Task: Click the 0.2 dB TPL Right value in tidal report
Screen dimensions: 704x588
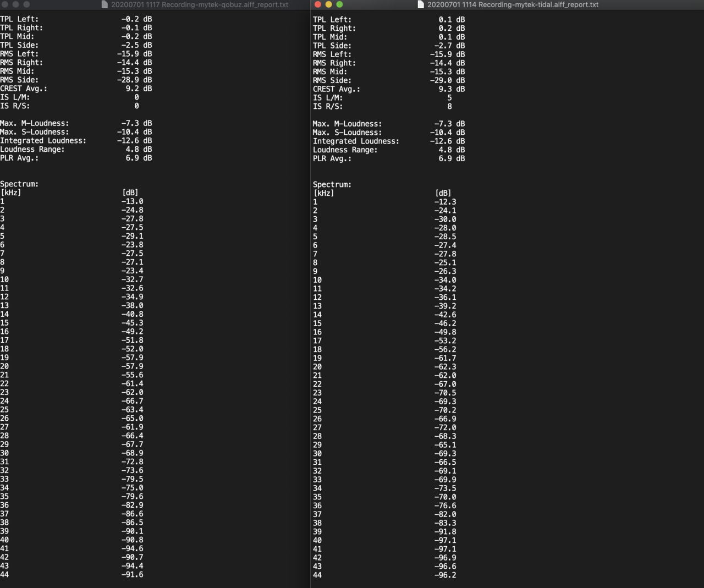Action: coord(452,28)
